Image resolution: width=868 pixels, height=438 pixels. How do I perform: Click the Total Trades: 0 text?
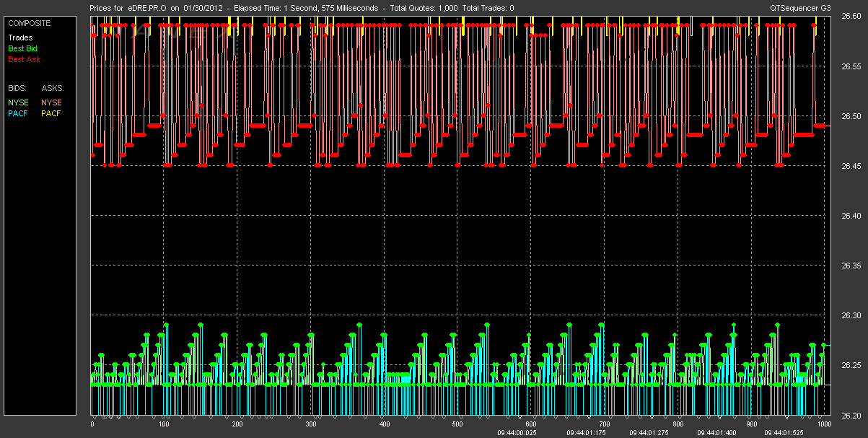click(x=488, y=8)
